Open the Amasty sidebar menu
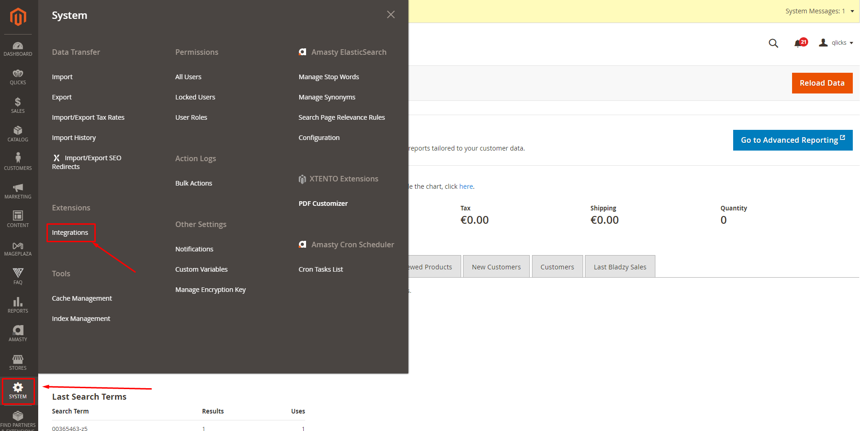Image resolution: width=868 pixels, height=431 pixels. click(18, 334)
